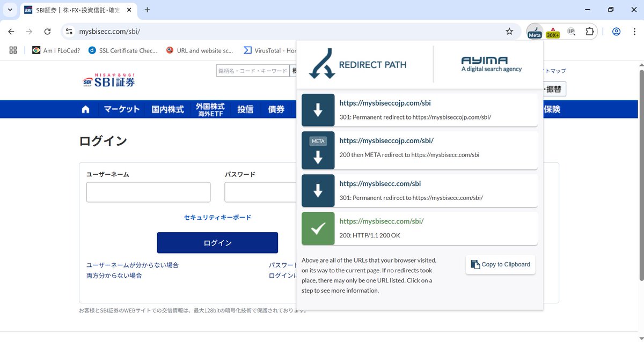The width and height of the screenshot is (644, 342).
Task: Open the site information icon in the address bar
Action: tap(69, 32)
